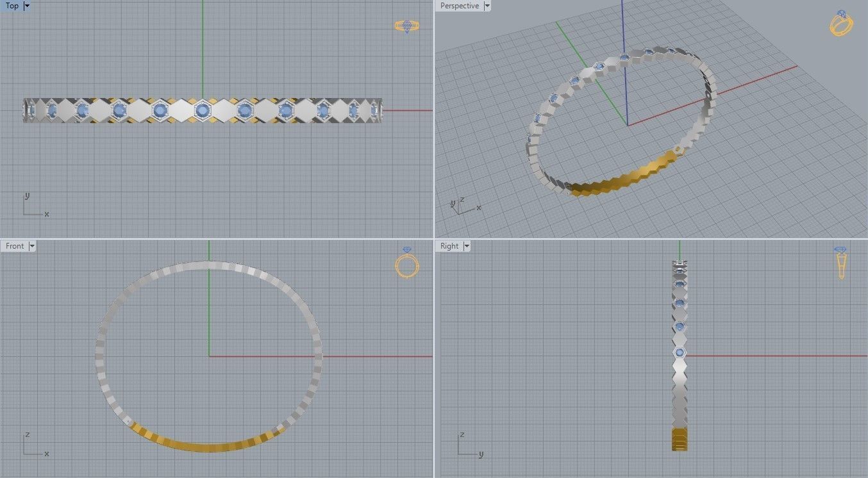This screenshot has width=868, height=478.
Task: Click the ring top-view icon in Top viewport
Action: [x=406, y=26]
